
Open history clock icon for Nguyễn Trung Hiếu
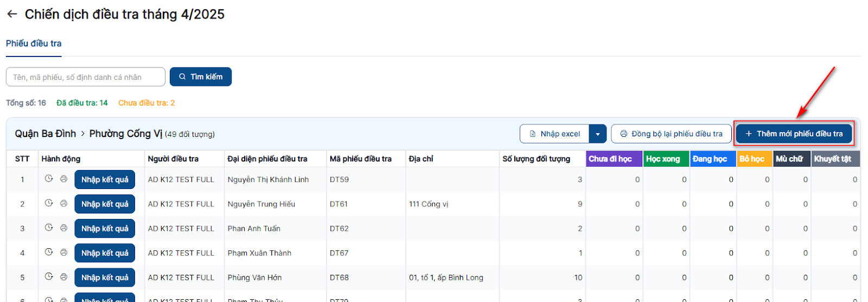click(49, 203)
